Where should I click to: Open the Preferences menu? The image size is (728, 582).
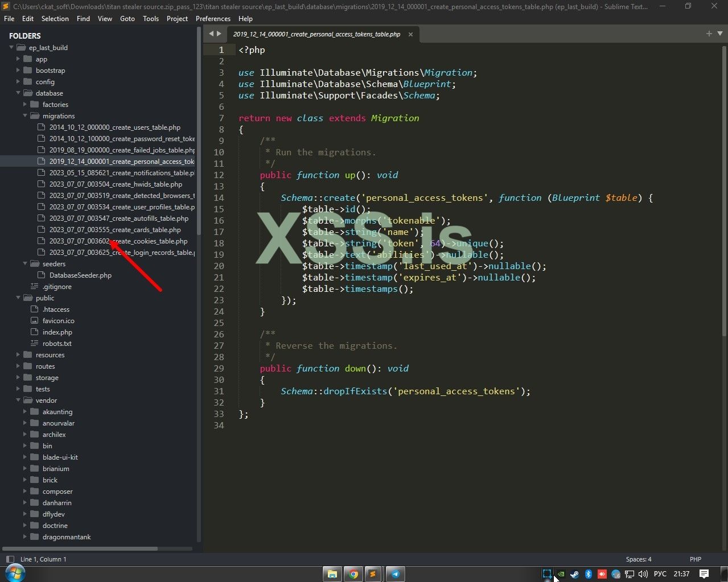(213, 18)
